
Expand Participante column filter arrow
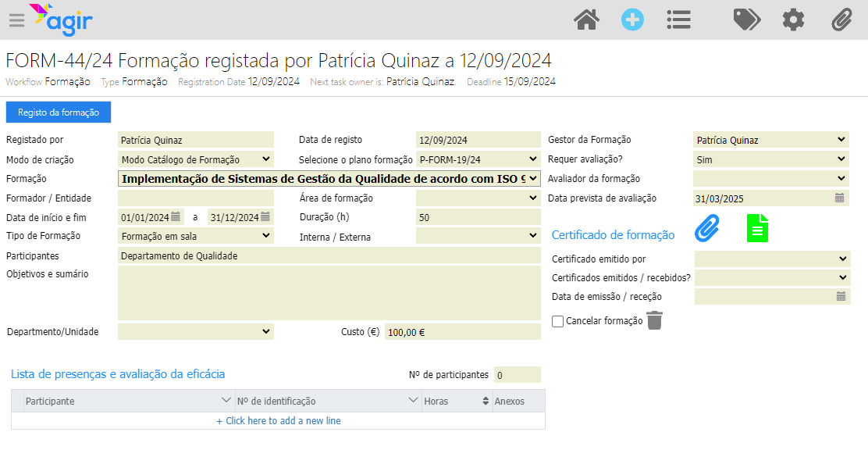point(226,400)
